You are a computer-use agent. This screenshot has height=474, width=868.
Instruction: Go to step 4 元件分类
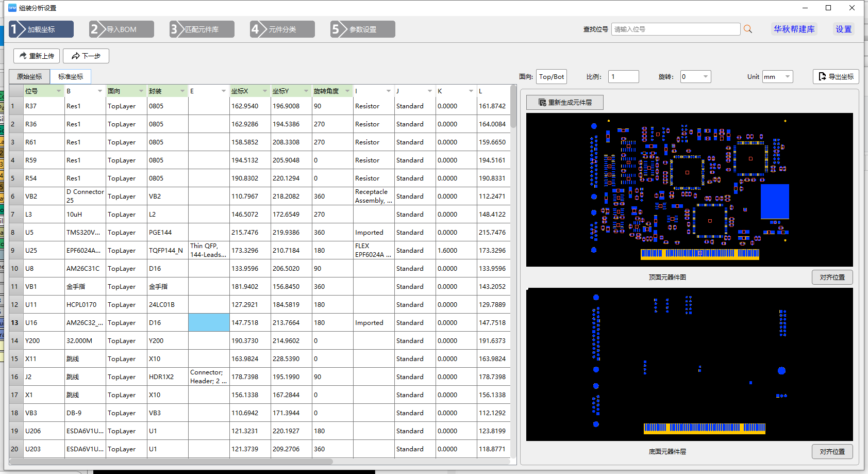282,29
